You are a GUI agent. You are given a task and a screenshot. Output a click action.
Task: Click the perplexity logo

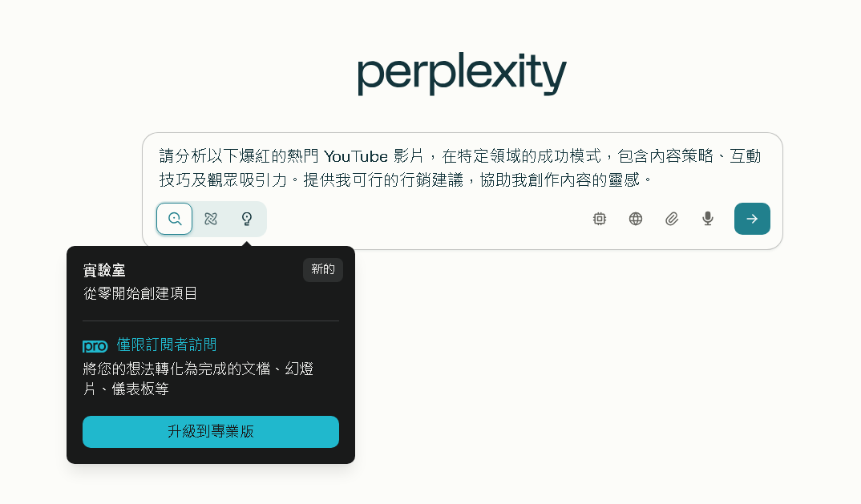click(x=462, y=74)
